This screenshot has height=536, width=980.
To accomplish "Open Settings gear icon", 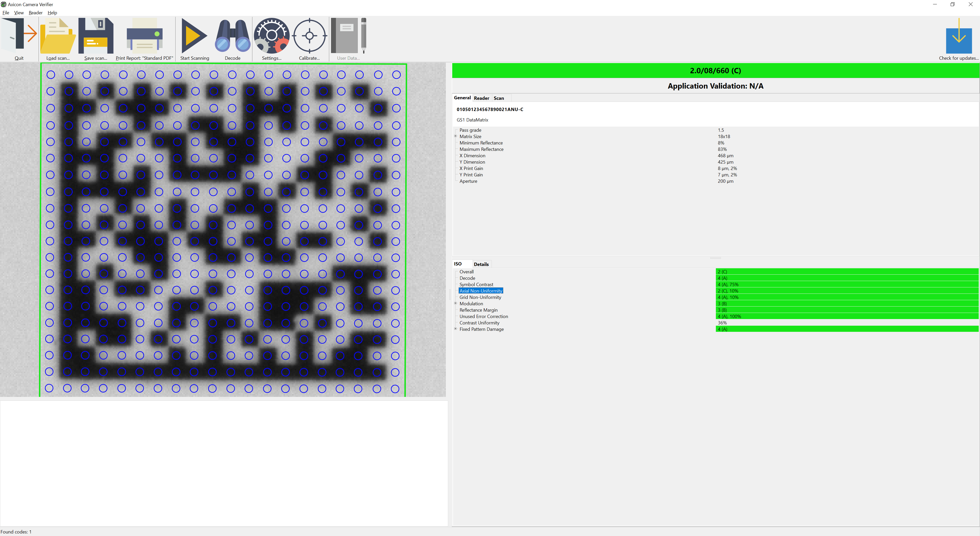I will point(272,36).
